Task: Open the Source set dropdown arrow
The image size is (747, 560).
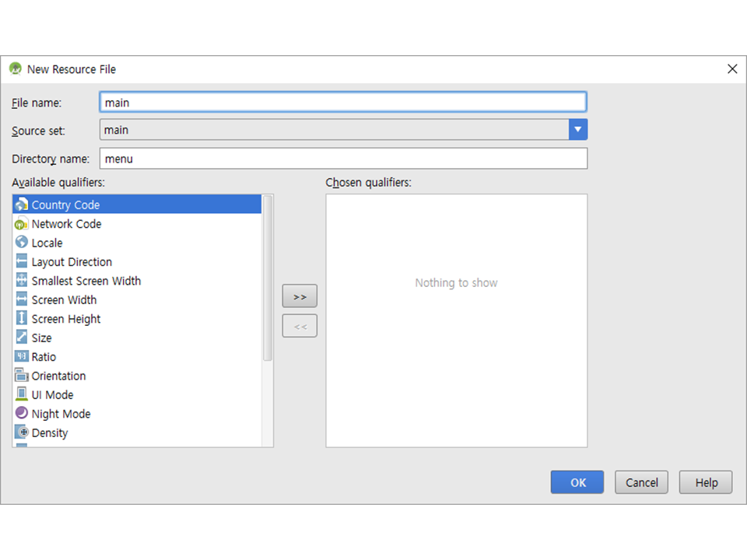Action: click(x=577, y=130)
